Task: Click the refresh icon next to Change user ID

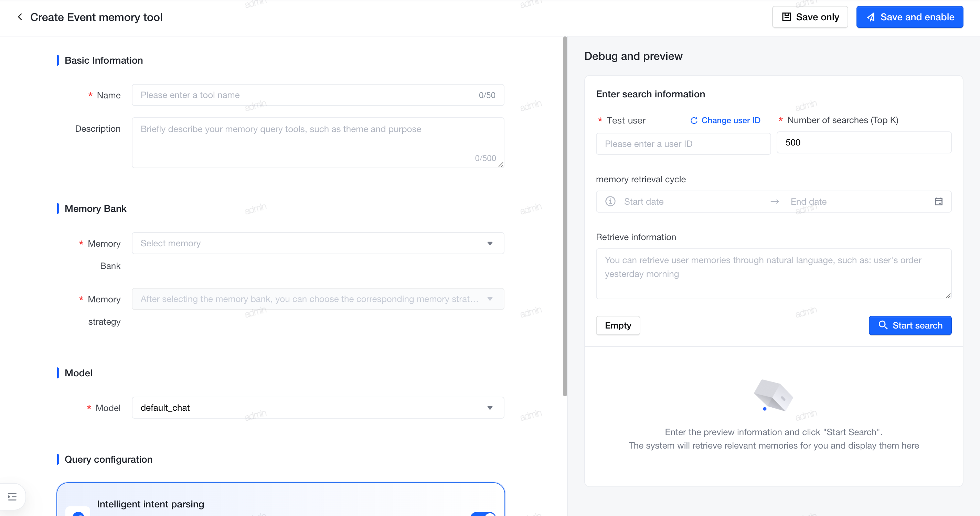Action: coord(693,120)
